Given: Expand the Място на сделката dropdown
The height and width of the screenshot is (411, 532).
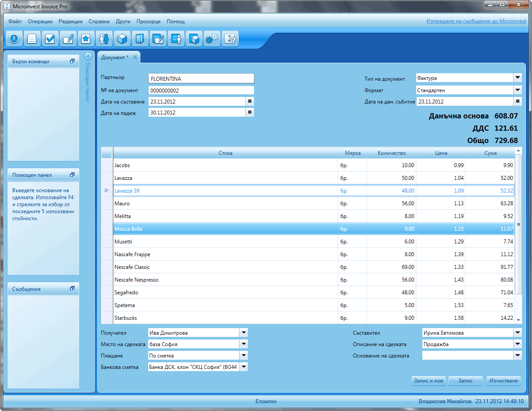Looking at the screenshot, I should 244,344.
